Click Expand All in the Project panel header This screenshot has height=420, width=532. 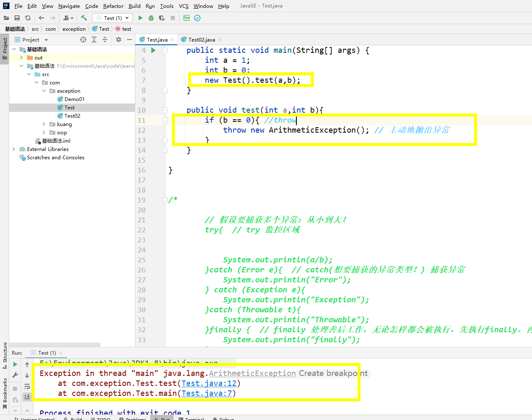[94, 40]
